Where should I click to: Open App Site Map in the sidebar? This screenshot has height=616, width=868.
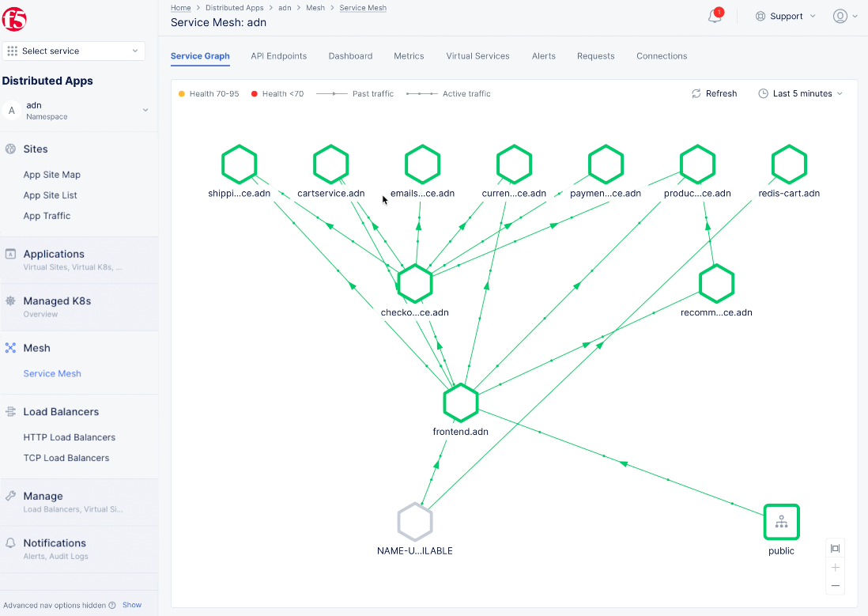[x=50, y=174]
